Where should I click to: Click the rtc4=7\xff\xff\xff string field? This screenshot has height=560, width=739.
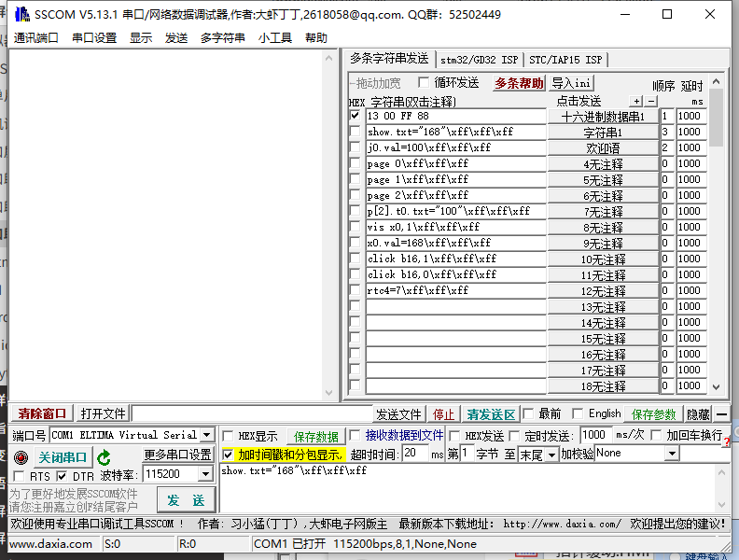(455, 290)
